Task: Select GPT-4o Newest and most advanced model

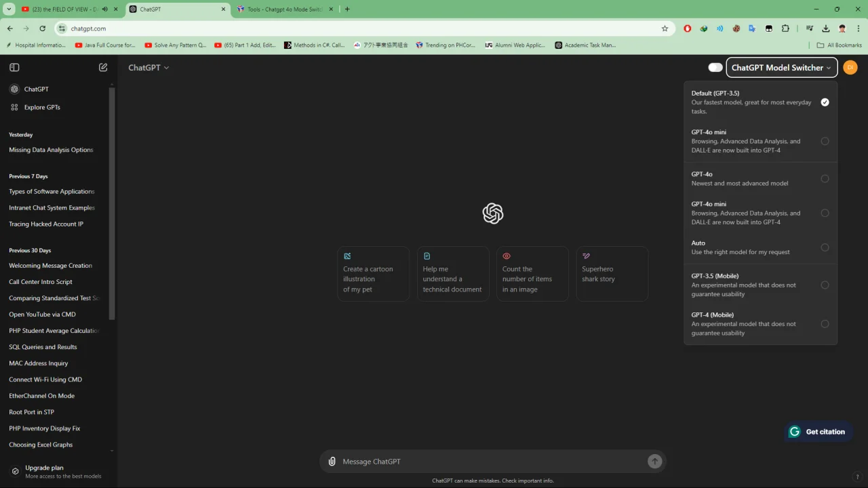Action: coord(760,179)
